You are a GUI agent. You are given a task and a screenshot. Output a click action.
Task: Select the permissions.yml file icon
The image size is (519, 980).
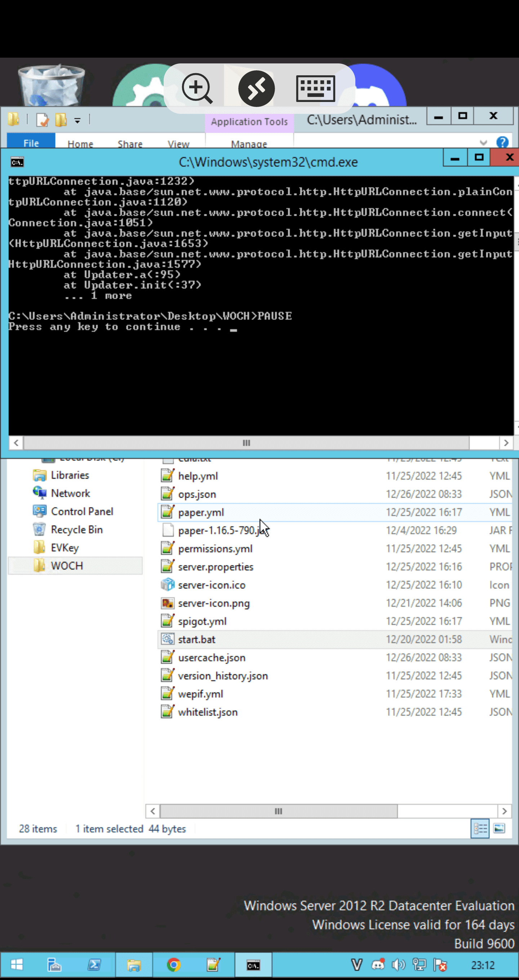(168, 549)
